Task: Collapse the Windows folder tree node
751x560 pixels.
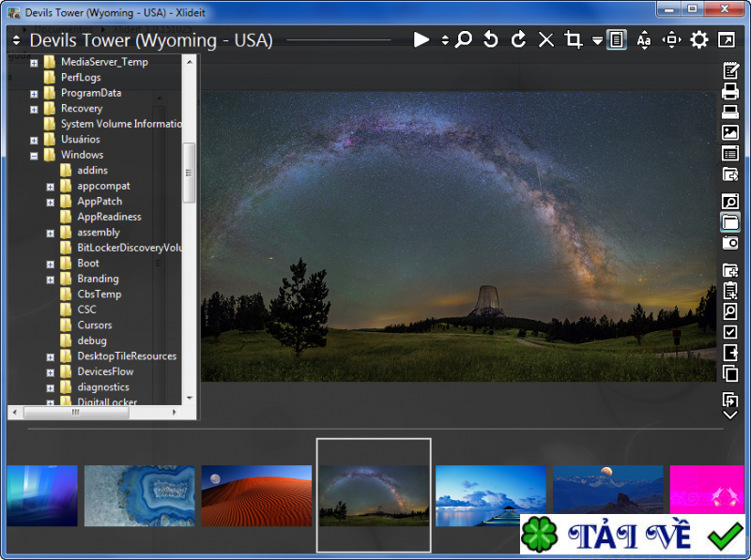Action: pos(34,155)
